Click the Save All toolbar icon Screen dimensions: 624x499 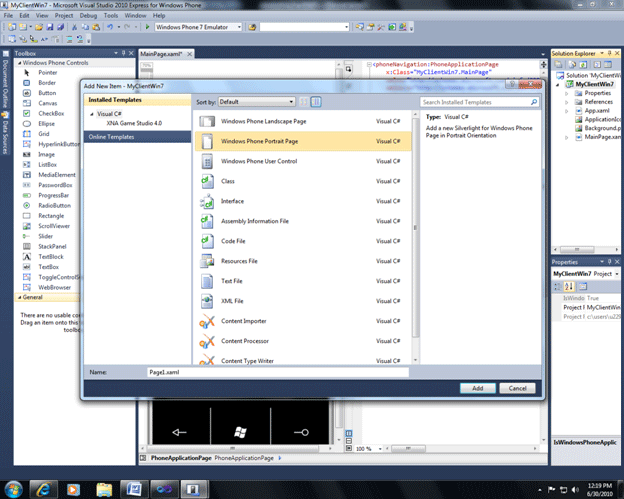pyautogui.click(x=60, y=27)
